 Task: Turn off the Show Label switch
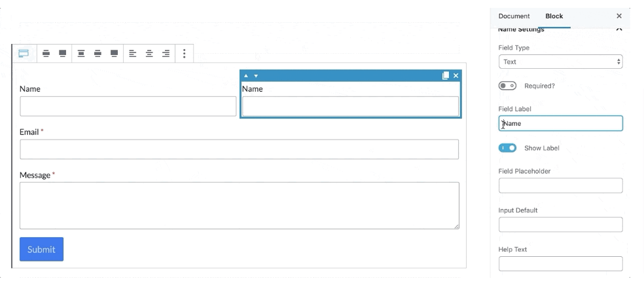(x=507, y=148)
